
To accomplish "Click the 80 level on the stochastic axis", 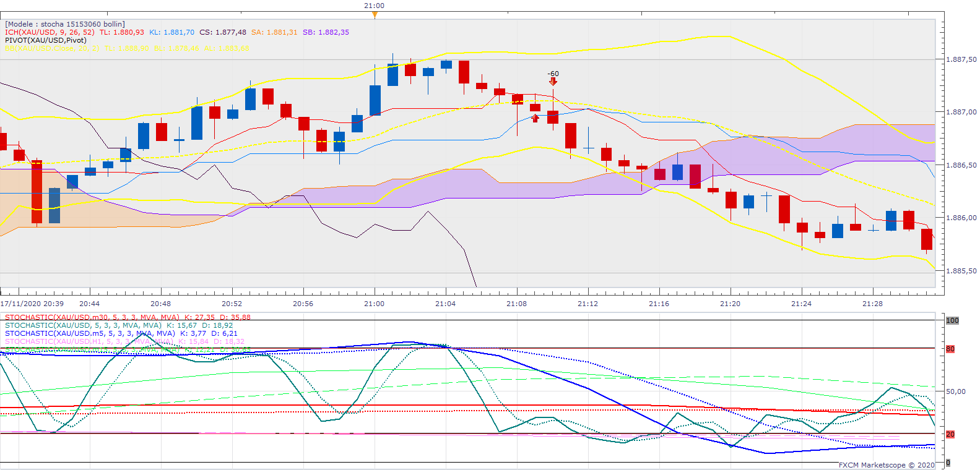I will point(950,349).
